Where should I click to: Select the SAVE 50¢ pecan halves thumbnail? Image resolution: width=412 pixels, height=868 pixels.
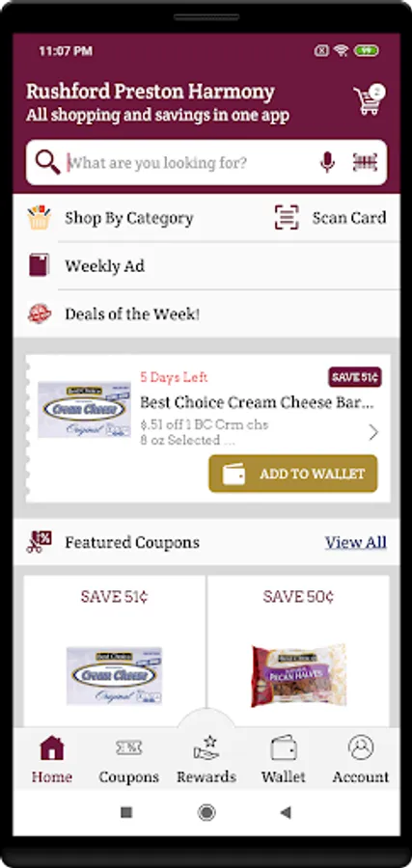point(298,675)
